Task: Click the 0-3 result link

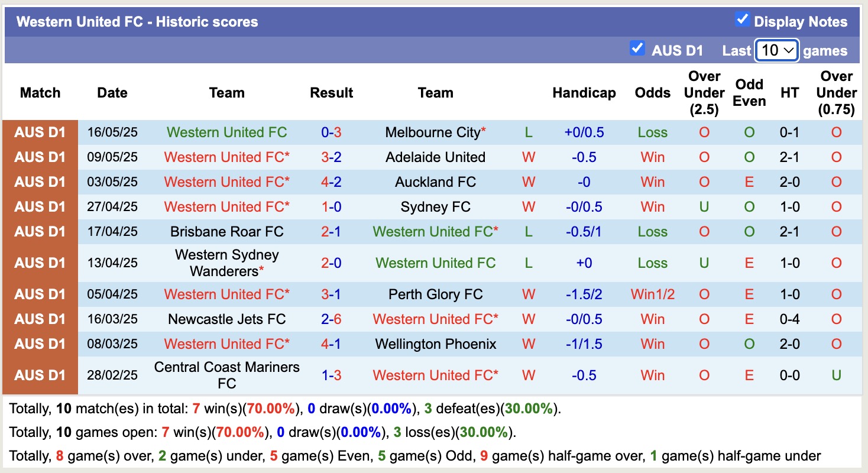Action: [331, 132]
